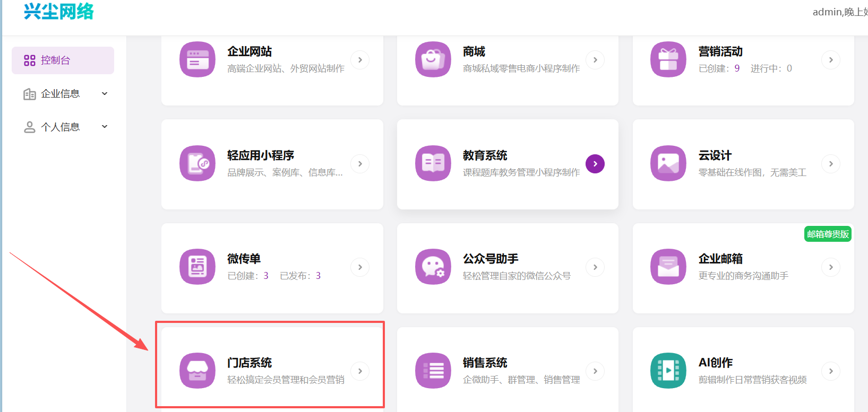Open the 微传单 flyer icon

(197, 267)
